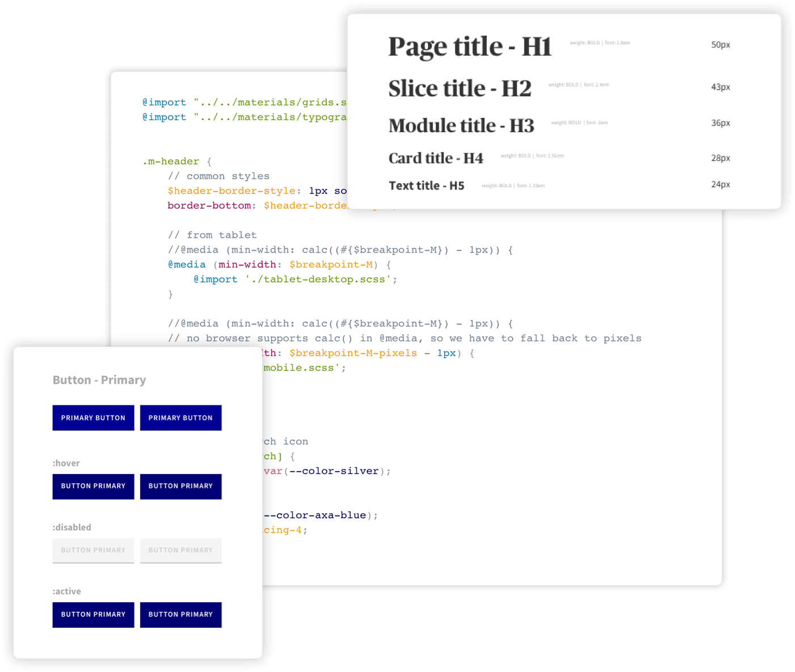Select the Module title - H3 heading

coord(461,125)
